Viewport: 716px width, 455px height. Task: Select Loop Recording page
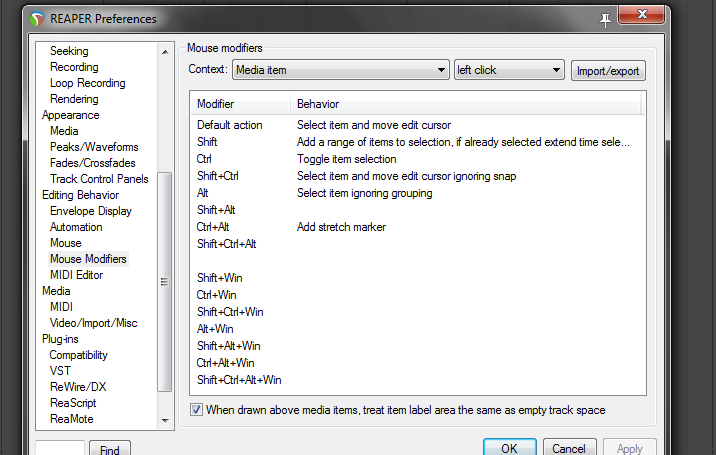[x=88, y=83]
